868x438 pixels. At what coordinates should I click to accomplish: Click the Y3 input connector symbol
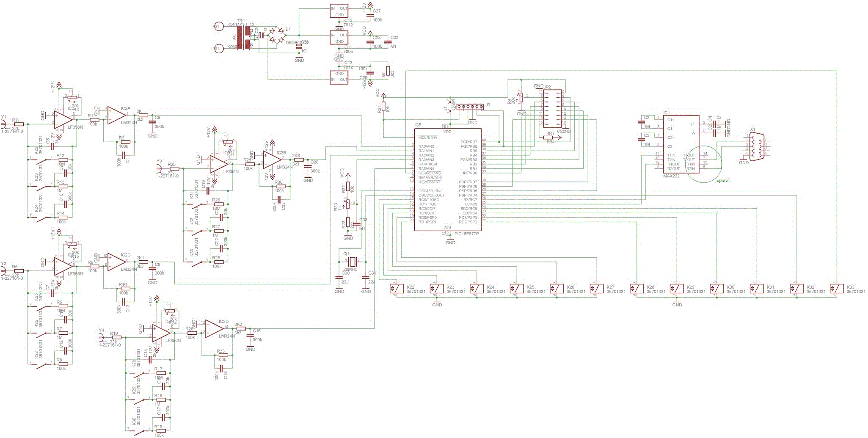[159, 168]
